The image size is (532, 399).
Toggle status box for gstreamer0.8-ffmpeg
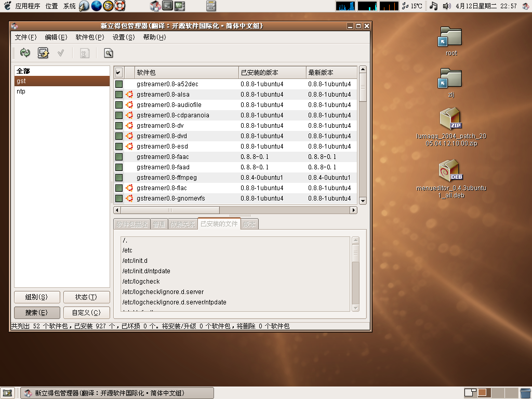click(x=119, y=178)
